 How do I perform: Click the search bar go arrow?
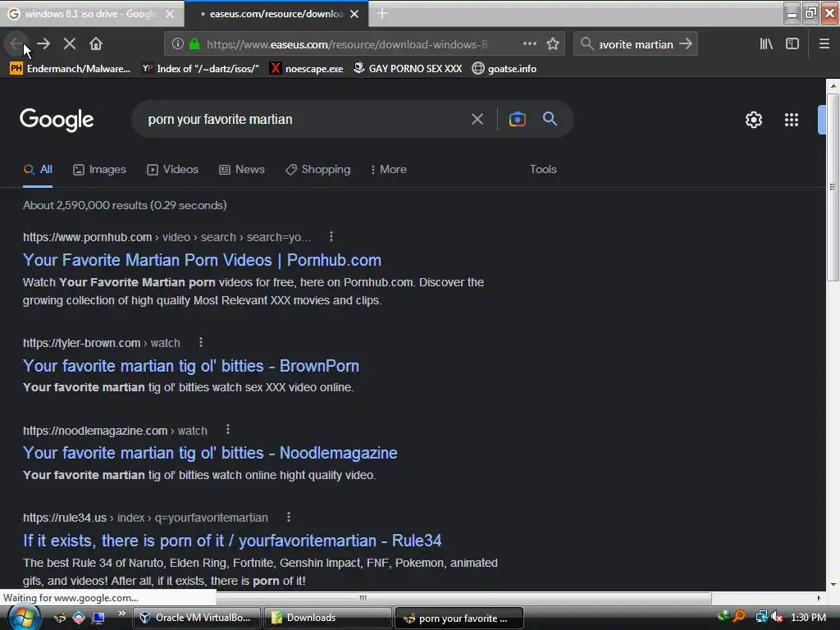(686, 44)
